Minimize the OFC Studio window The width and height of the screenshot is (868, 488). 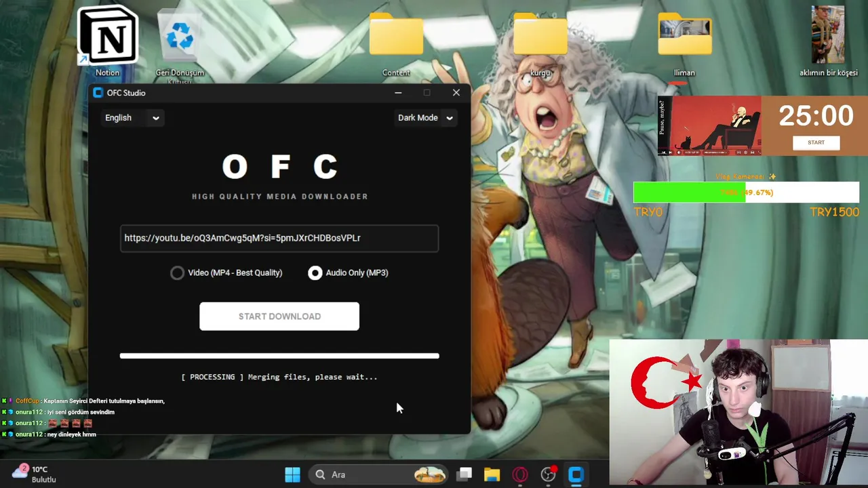tap(398, 93)
